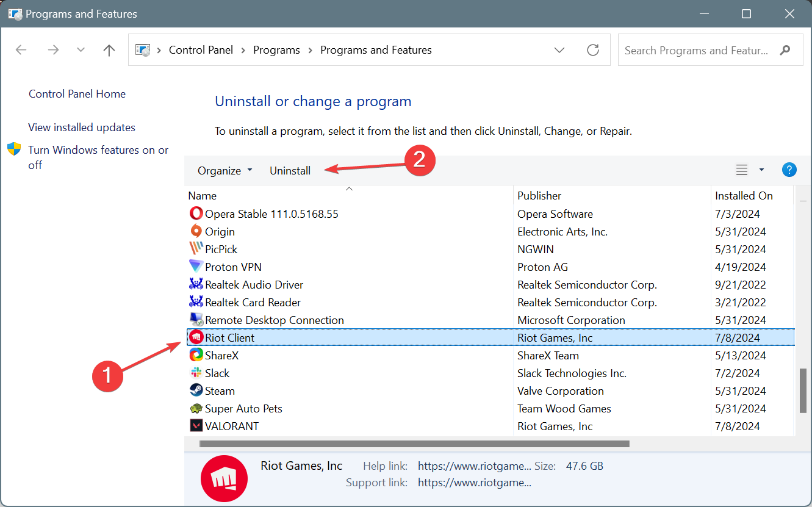Sort by the Name column header
812x507 pixels.
(349, 195)
